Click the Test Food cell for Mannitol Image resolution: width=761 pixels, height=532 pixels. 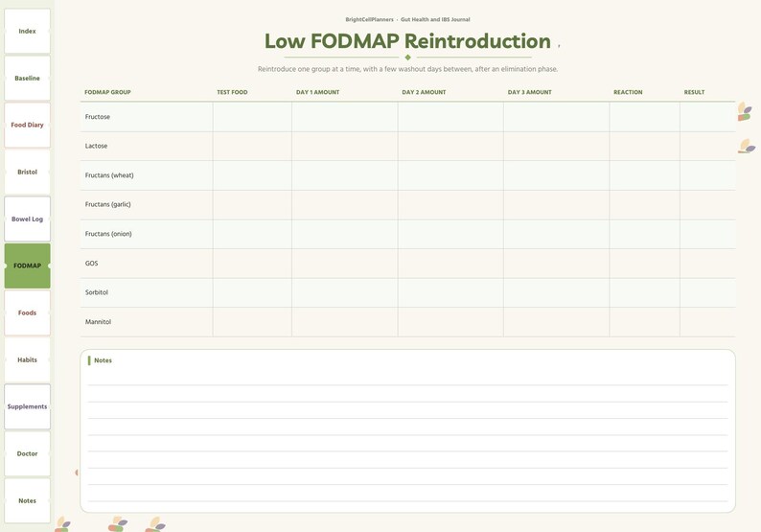click(x=252, y=322)
